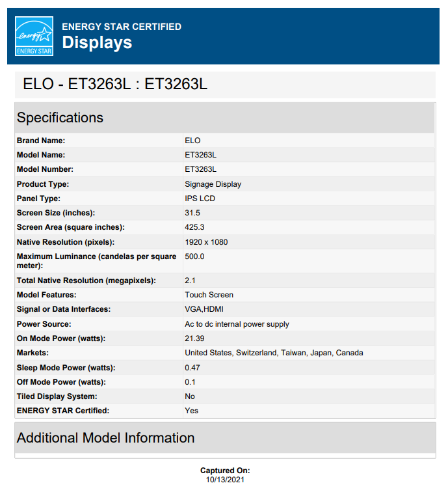The image size is (448, 494).
Task: Click the 'Sleep Mode Power (watts):' label
Action: [66, 368]
